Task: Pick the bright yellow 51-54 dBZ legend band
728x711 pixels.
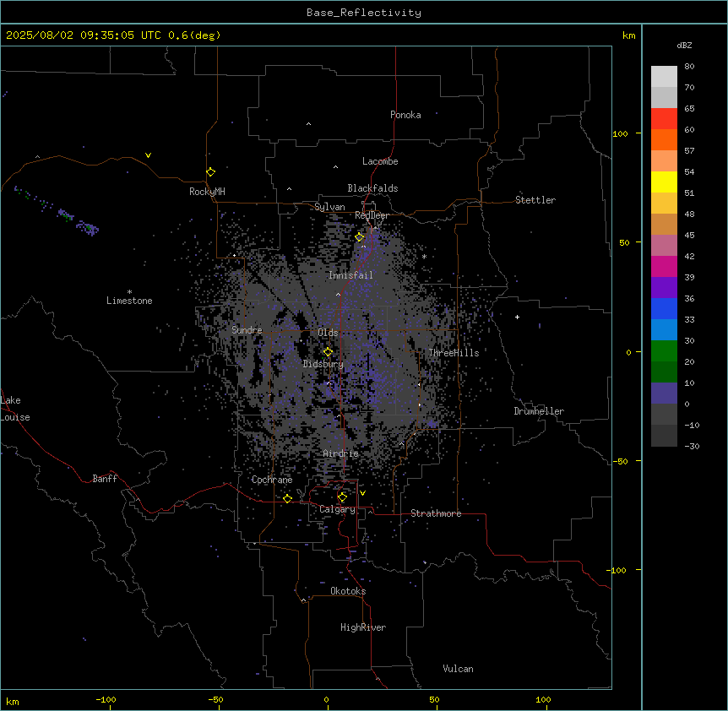Action: [664, 182]
